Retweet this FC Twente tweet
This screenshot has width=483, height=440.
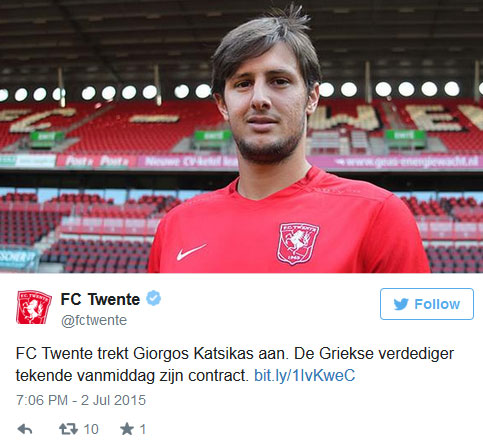tap(68, 429)
